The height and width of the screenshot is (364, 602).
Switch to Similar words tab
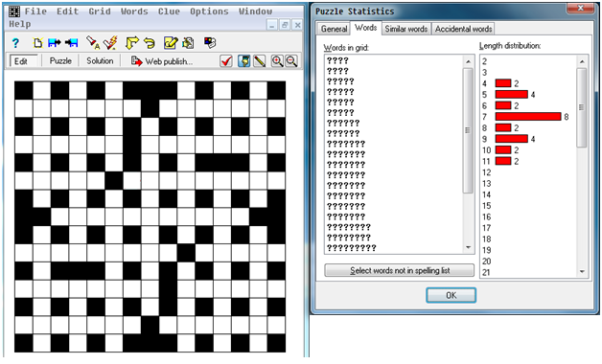(x=406, y=29)
